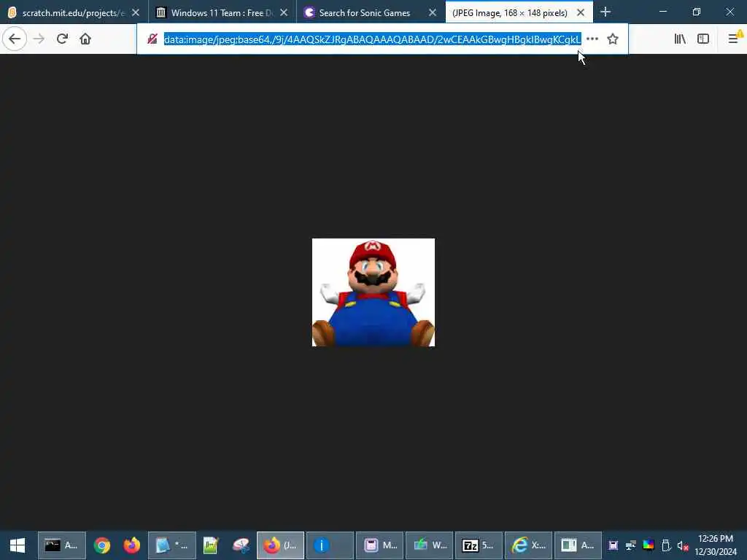Close the Windows 11 Team tab

point(284,12)
